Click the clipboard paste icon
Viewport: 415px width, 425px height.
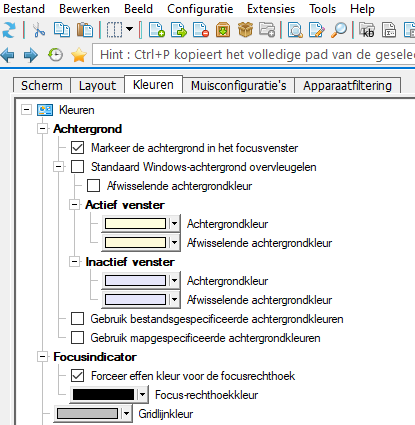click(x=85, y=30)
